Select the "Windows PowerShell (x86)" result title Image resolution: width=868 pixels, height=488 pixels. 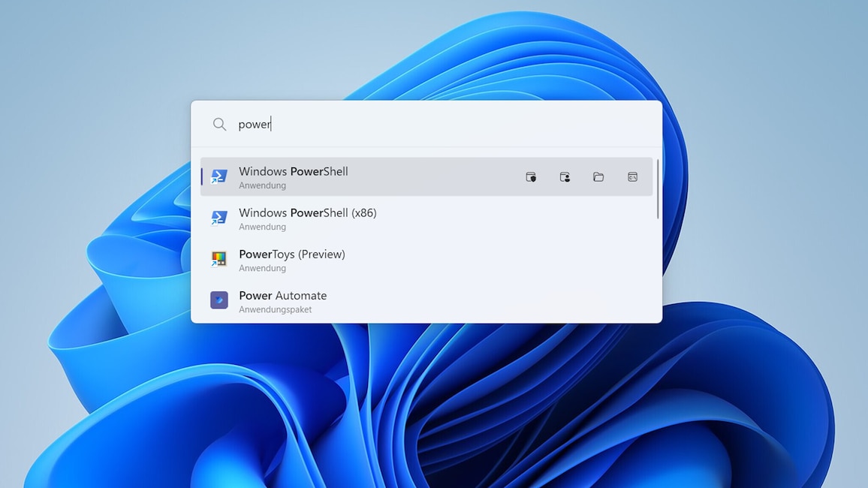308,213
